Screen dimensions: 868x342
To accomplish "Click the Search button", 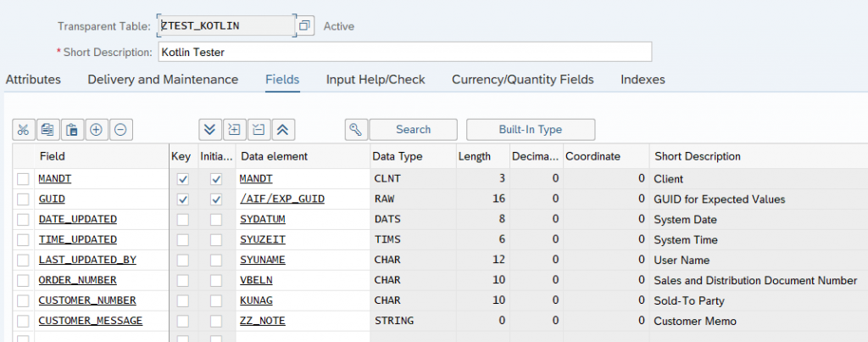I will coord(413,130).
